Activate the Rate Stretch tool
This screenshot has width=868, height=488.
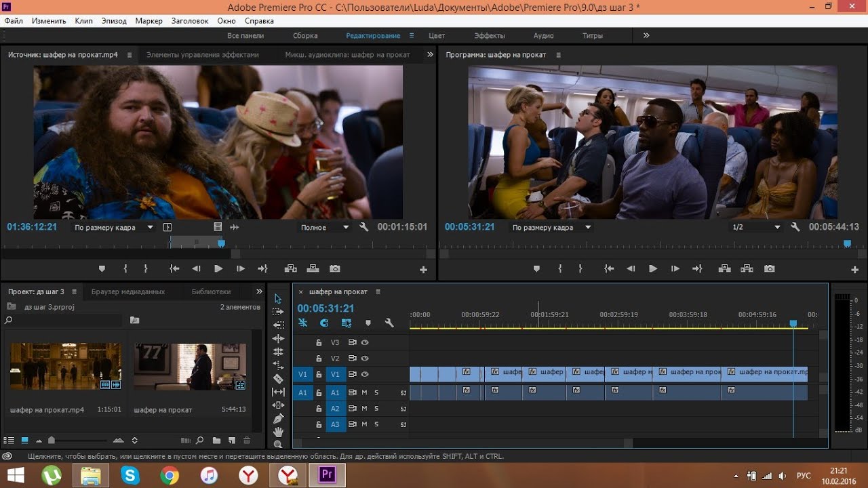(278, 365)
